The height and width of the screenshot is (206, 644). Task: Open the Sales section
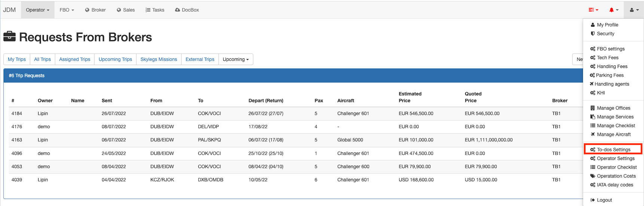126,10
